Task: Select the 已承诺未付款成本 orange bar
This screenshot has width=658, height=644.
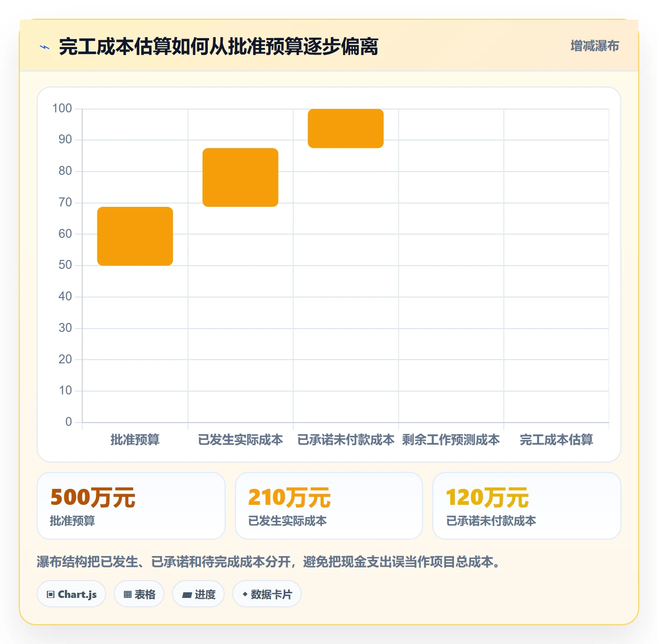Action: point(345,128)
